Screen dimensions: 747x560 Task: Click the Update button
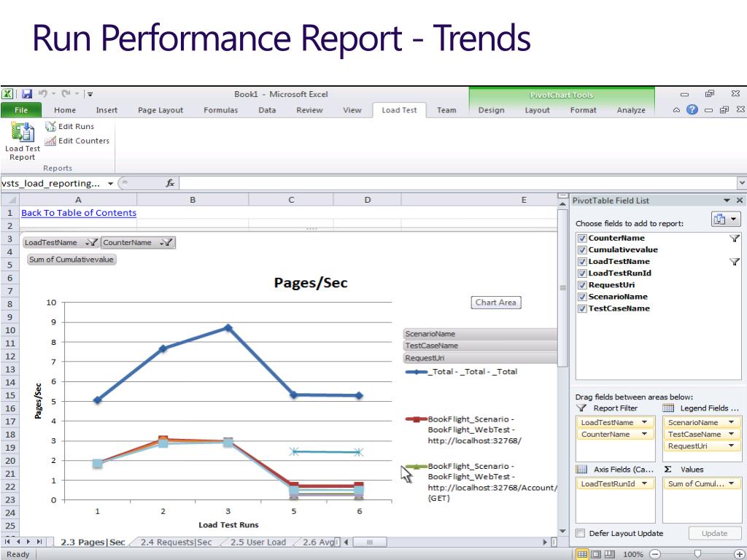(x=714, y=533)
